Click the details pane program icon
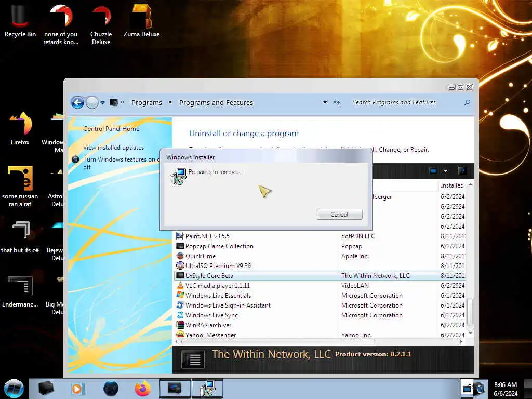 pyautogui.click(x=193, y=359)
